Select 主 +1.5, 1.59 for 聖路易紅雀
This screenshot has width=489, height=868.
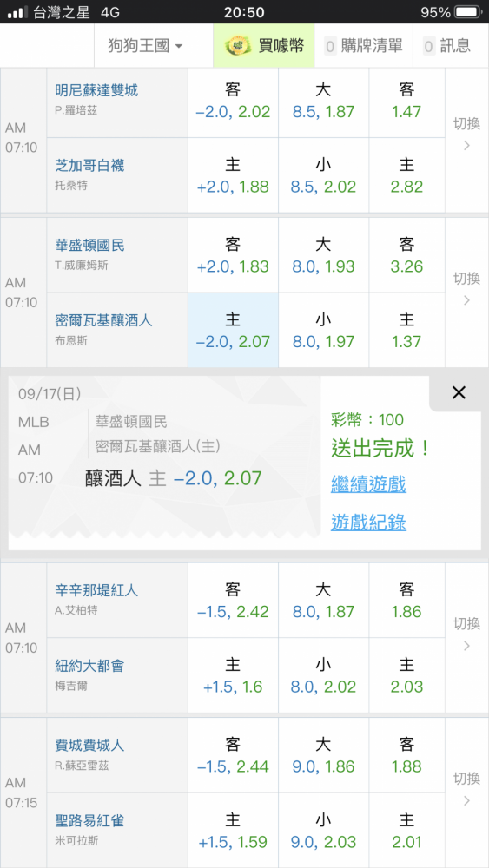[233, 831]
